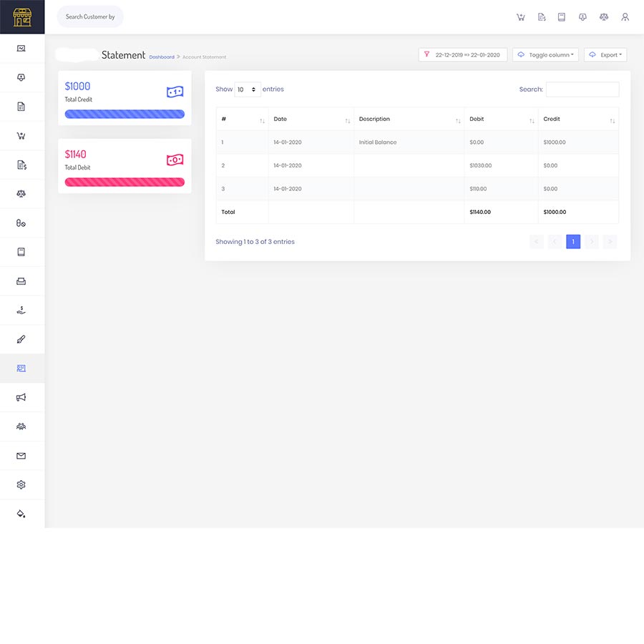This screenshot has width=644, height=644.
Task: Click the people group icon in sidebar
Action: pos(21,426)
